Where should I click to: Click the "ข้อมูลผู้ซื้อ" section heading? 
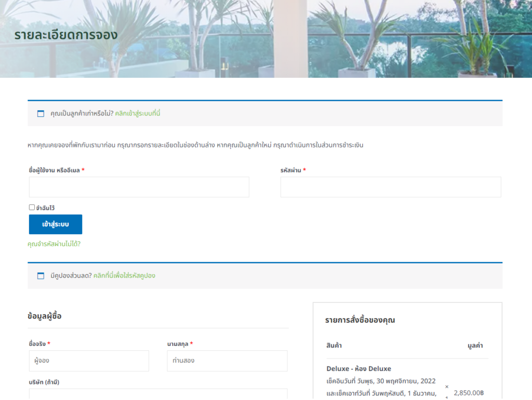(x=45, y=316)
